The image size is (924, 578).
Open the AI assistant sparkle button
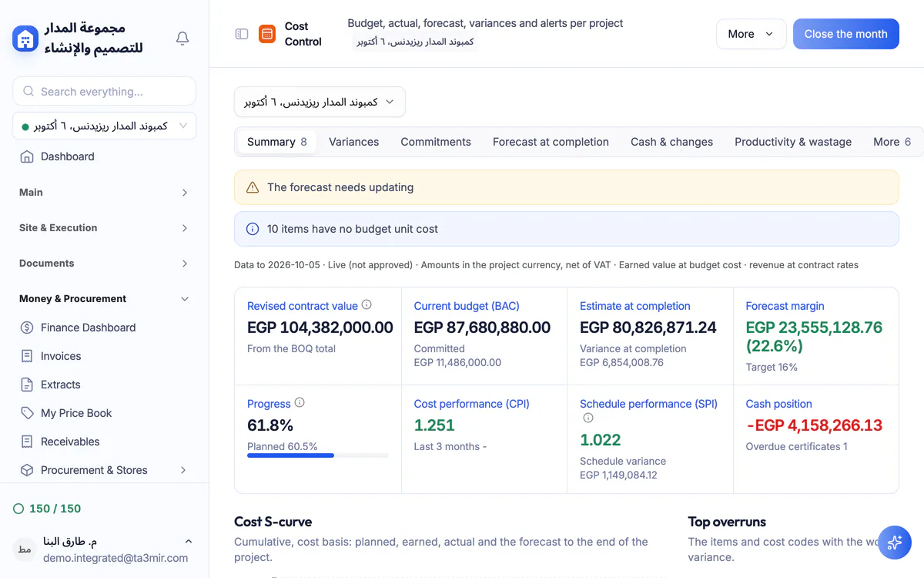(x=894, y=542)
